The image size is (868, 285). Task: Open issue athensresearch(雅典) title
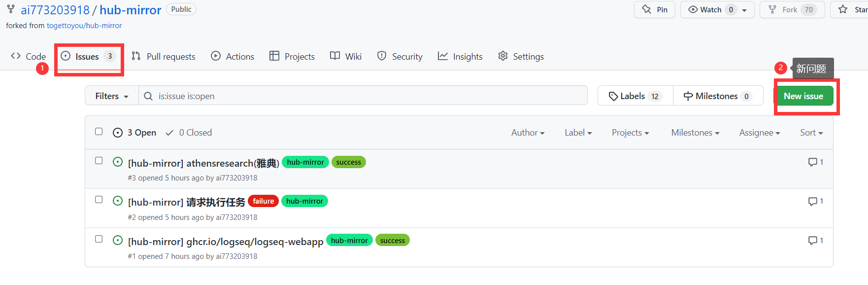203,163
